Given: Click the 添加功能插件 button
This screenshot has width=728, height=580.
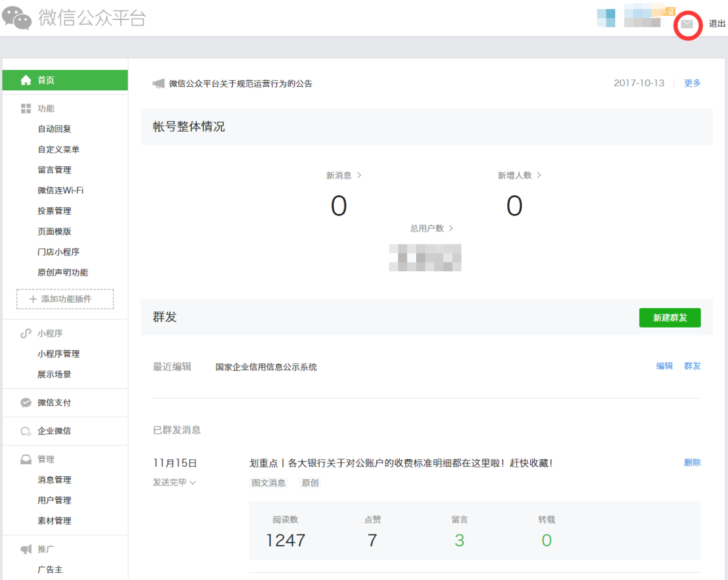Looking at the screenshot, I should pos(65,299).
